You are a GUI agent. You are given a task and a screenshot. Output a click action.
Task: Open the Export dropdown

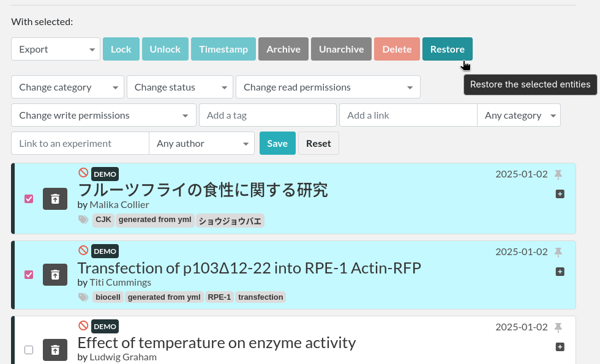(x=56, y=49)
